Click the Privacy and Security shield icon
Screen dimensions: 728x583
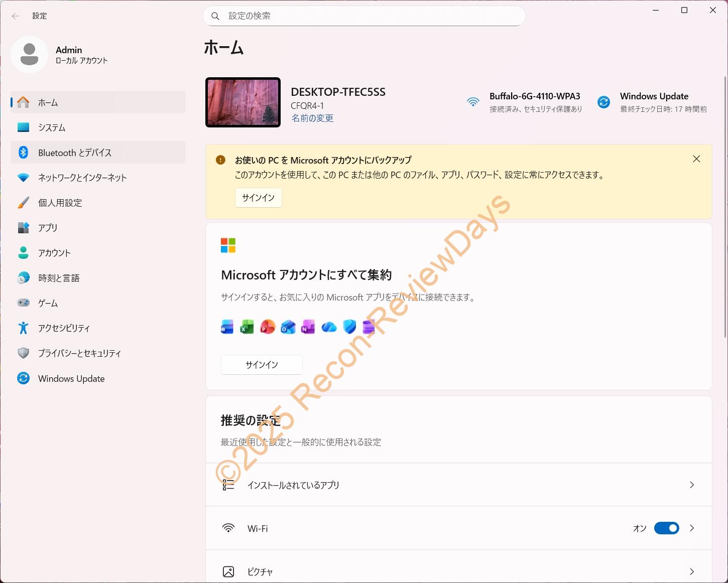point(23,353)
